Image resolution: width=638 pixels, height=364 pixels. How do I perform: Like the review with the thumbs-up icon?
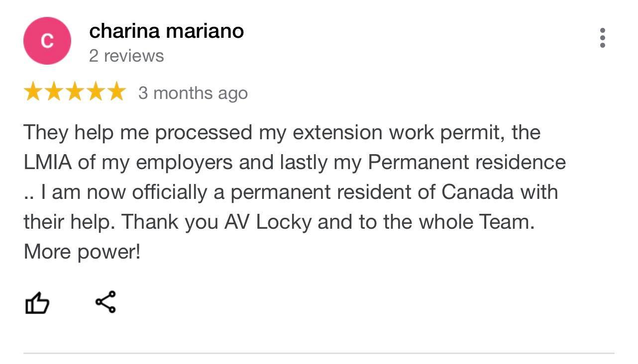[37, 303]
